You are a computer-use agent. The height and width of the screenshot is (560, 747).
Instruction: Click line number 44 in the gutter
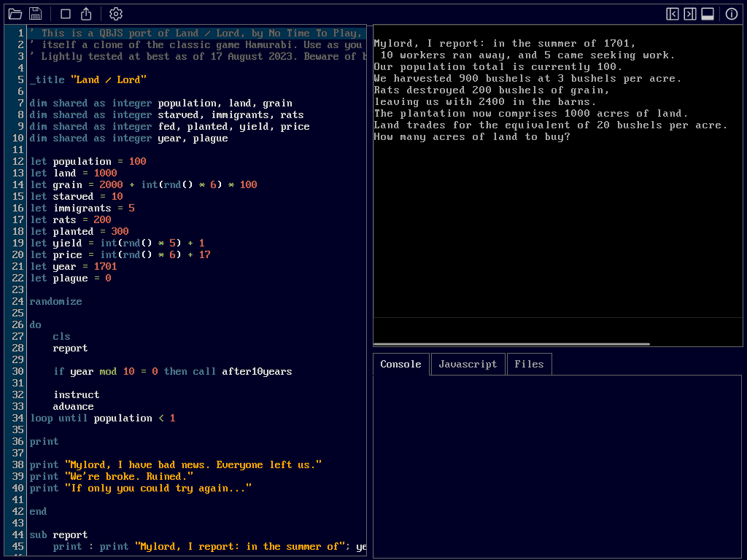coord(18,534)
